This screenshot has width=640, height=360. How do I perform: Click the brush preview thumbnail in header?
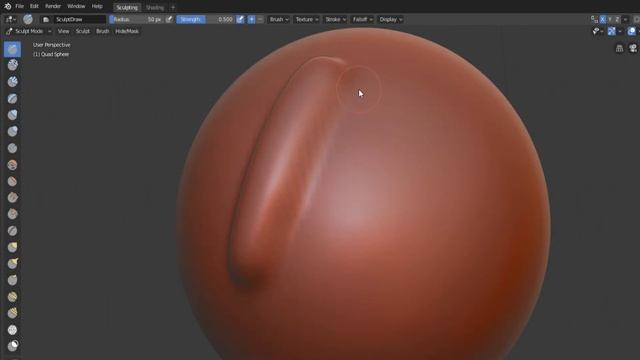click(28, 19)
